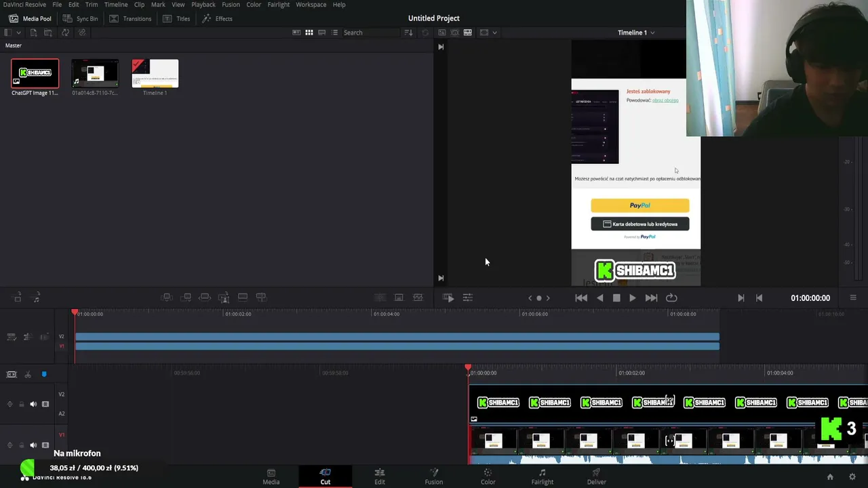Viewport: 868px width, 488px height.
Task: Click the Smart Insert edit icon
Action: pyautogui.click(x=167, y=298)
